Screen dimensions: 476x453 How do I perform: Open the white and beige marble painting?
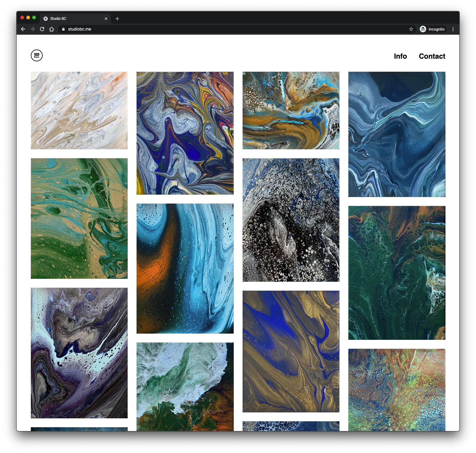79,111
